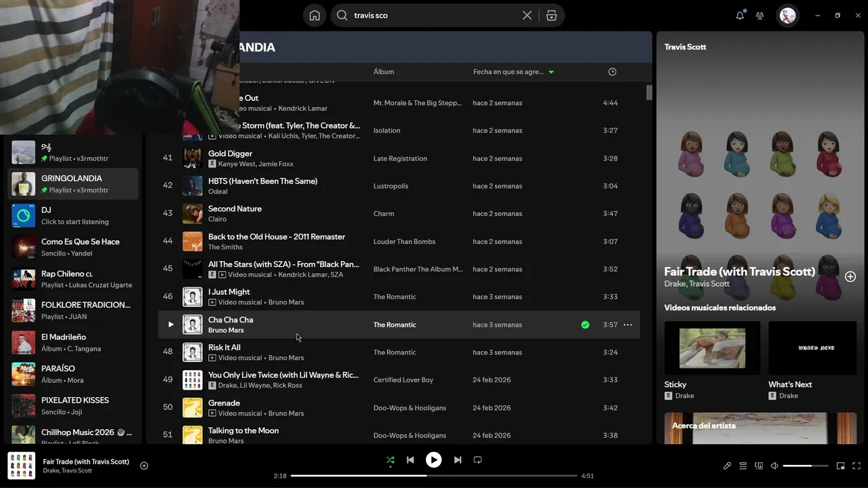This screenshot has height=488, width=868.
Task: Play the Cha Cha Cha track
Action: [170, 325]
